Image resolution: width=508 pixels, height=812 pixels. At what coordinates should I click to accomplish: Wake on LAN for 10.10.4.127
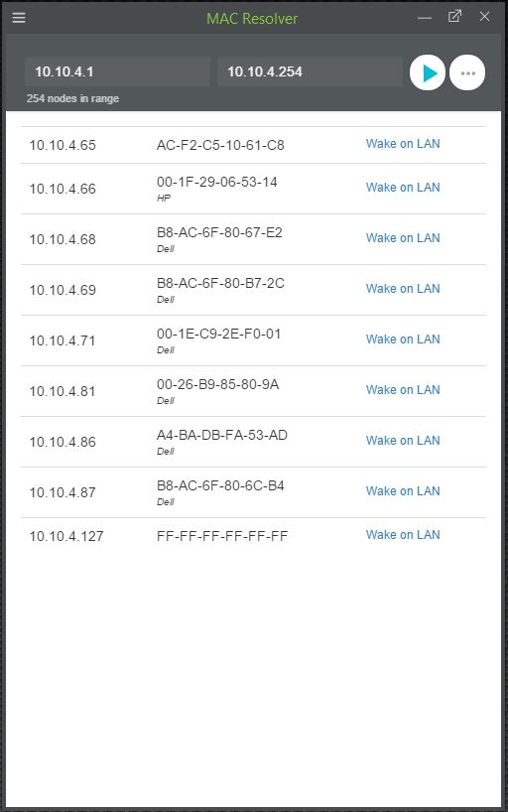[403, 534]
